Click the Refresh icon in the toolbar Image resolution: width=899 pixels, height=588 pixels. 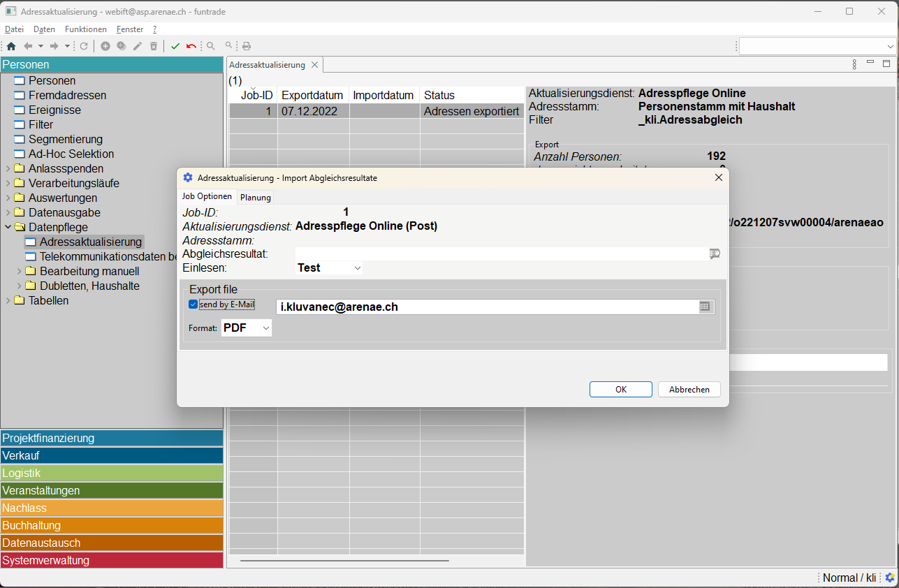[x=84, y=46]
